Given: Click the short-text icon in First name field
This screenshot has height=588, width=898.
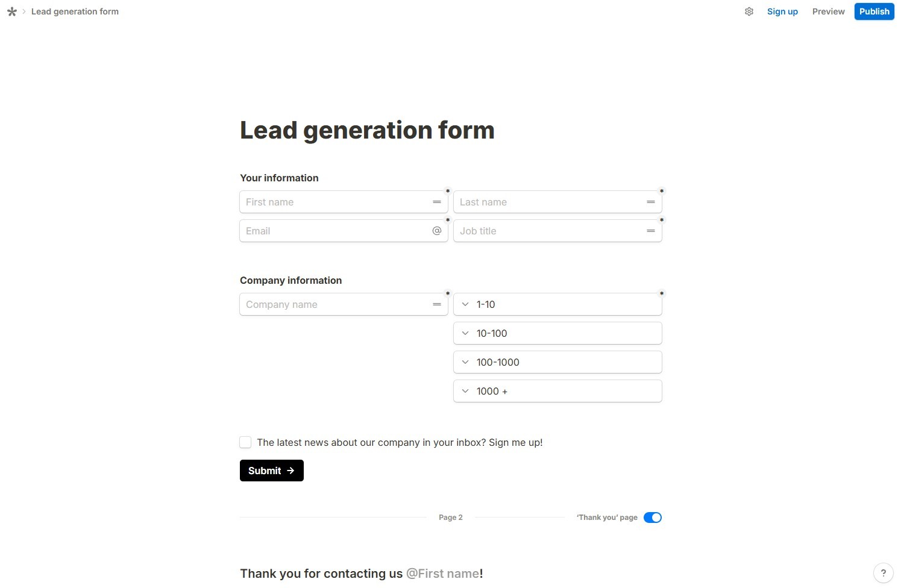Looking at the screenshot, I should pos(437,202).
